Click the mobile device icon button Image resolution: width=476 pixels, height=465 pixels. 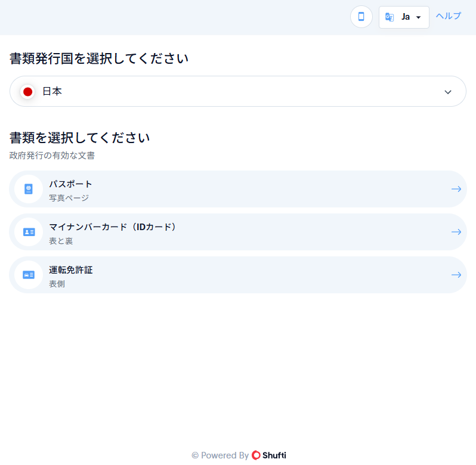click(x=361, y=17)
